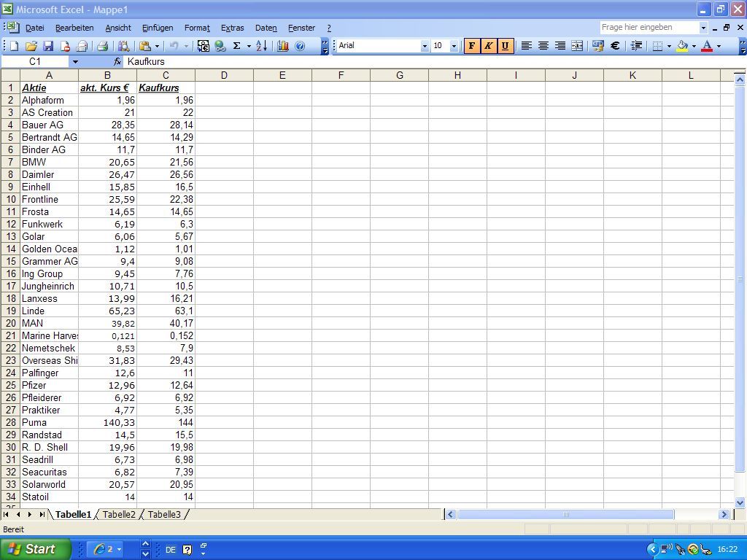The height and width of the screenshot is (560, 747).
Task: Send workbook via the e-mail icon
Action: [x=82, y=46]
